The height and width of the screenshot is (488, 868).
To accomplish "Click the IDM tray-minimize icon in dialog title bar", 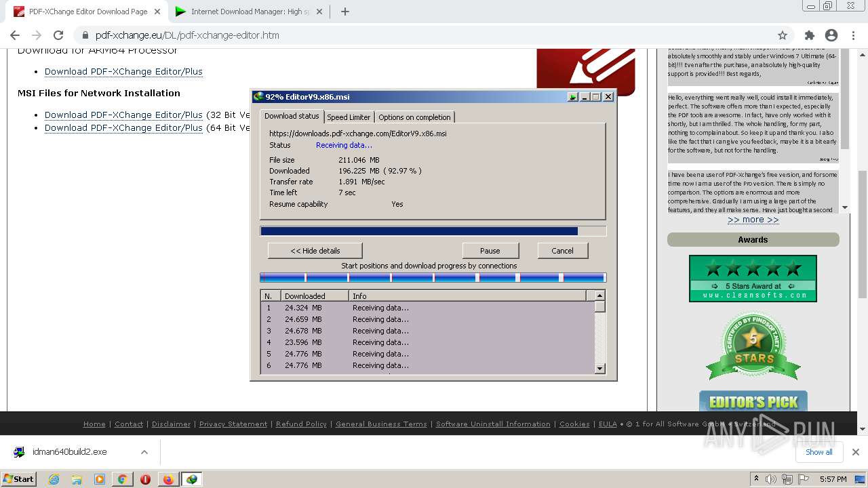I will [573, 97].
